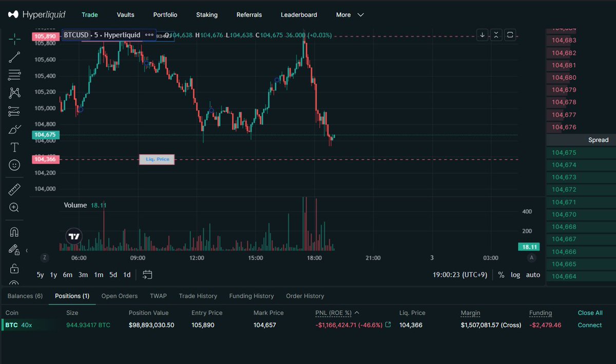This screenshot has width=616, height=364.
Task: Expand the More menu
Action: [x=350, y=15]
